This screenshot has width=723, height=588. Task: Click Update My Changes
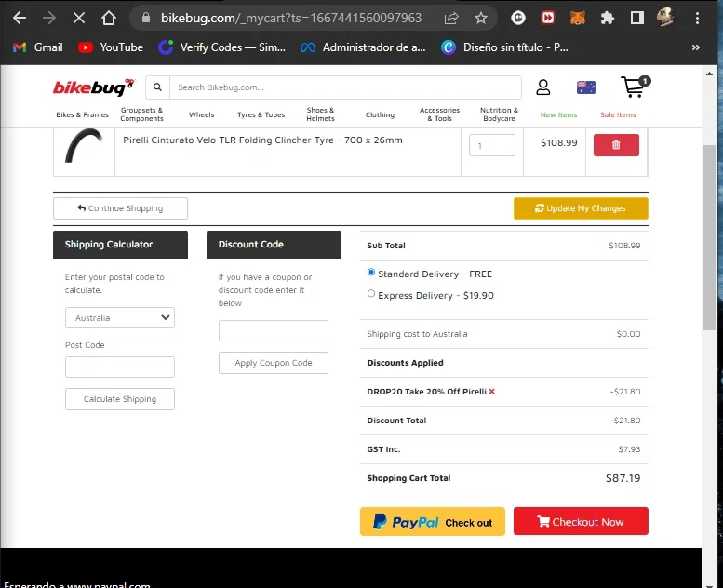coord(581,208)
